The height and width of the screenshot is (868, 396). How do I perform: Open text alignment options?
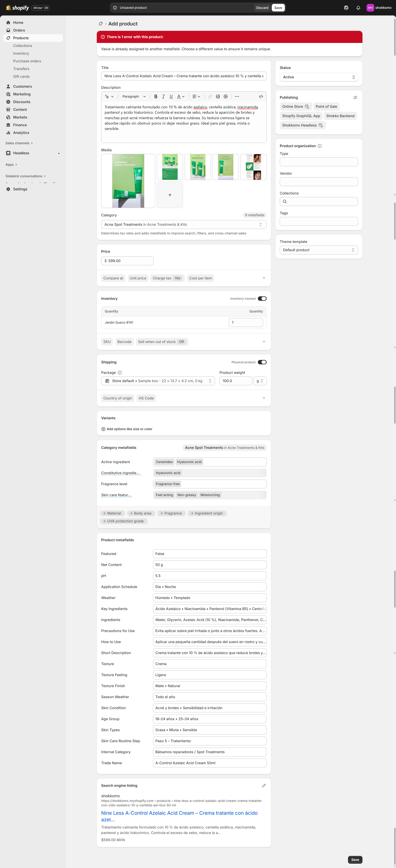point(196,97)
